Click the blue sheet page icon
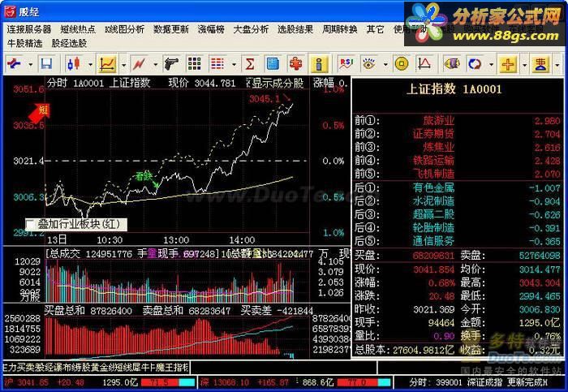The height and width of the screenshot is (392, 568). [273, 64]
